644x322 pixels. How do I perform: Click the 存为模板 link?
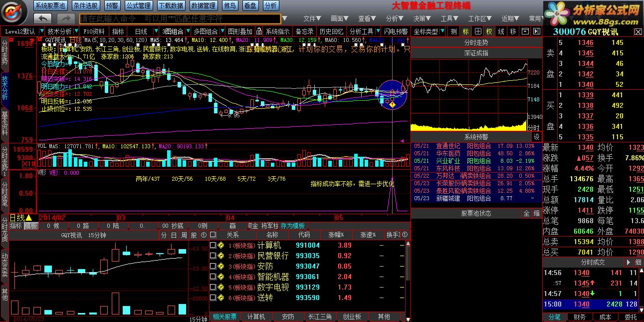pyautogui.click(x=293, y=226)
